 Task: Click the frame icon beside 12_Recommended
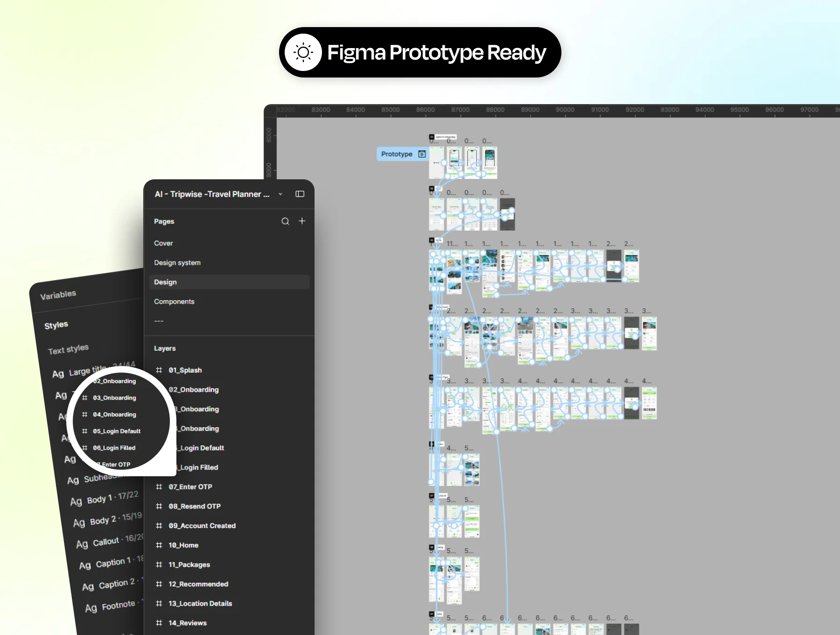(x=159, y=584)
